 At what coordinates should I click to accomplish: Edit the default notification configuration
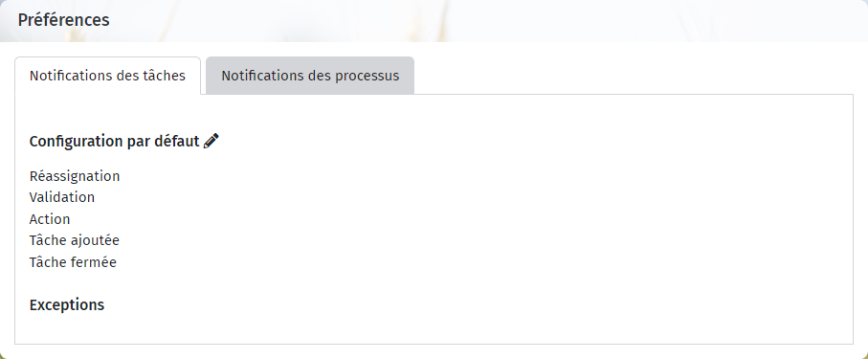(211, 141)
